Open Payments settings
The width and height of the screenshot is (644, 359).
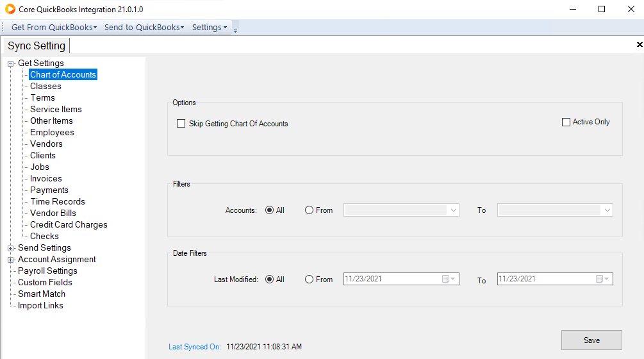pos(49,190)
